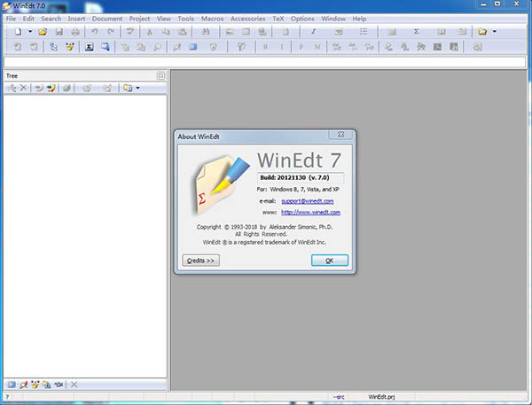Click the blue monitor icon in second toolbar
Screen dimensions: 532x405
tap(106, 47)
